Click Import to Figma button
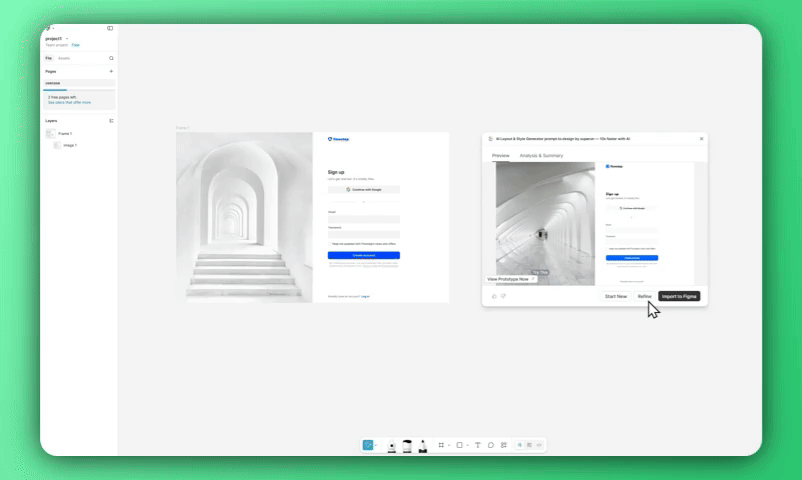The image size is (802, 480). [x=679, y=296]
